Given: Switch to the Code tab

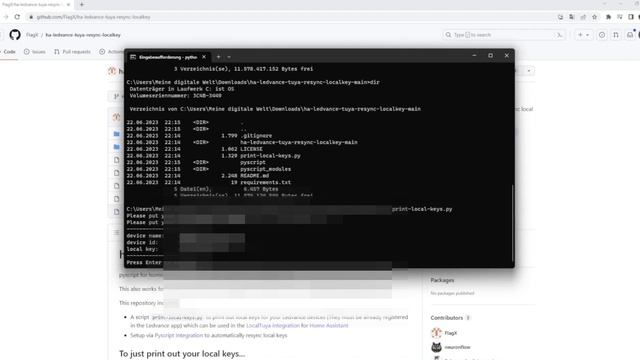Looking at the screenshot, I should click(x=8, y=52).
